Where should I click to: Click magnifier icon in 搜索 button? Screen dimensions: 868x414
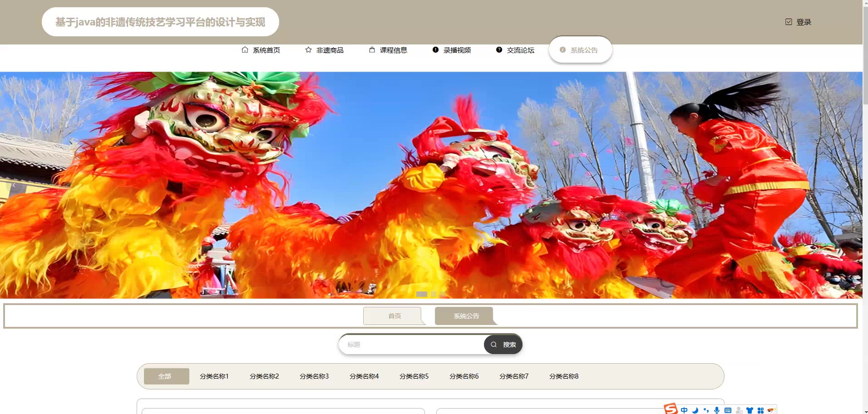click(x=494, y=345)
